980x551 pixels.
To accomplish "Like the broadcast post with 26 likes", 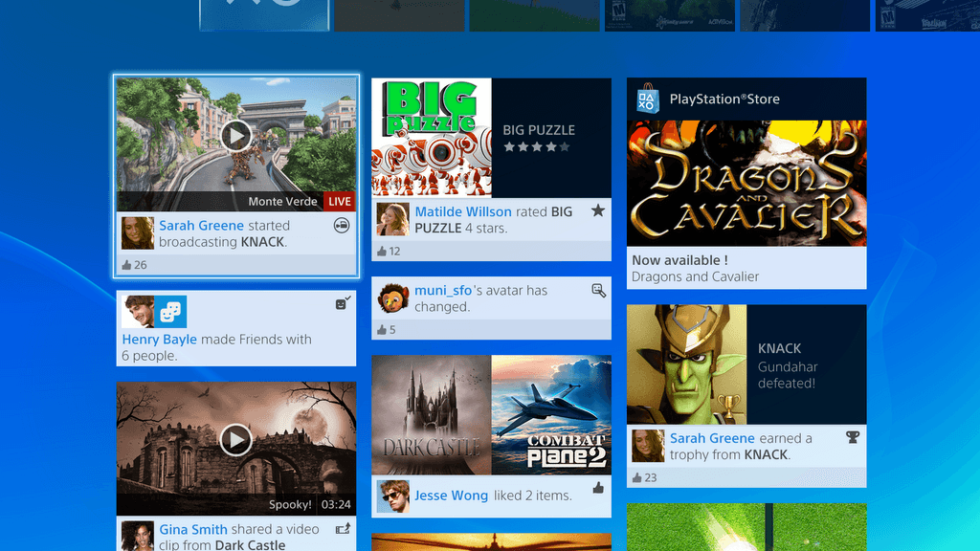I will pos(127,265).
